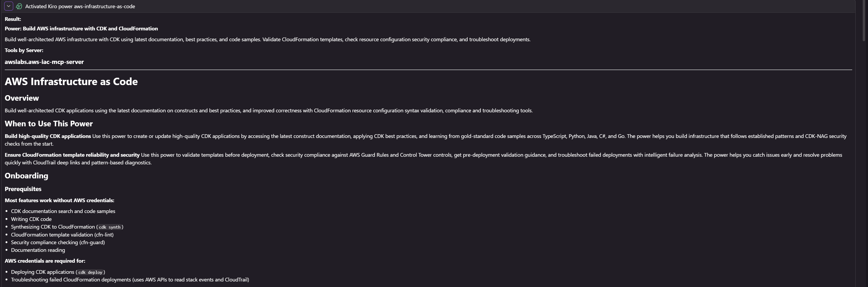Image resolution: width=868 pixels, height=287 pixels.
Task: Click the 'Documentation reading' bullet item
Action: click(38, 250)
